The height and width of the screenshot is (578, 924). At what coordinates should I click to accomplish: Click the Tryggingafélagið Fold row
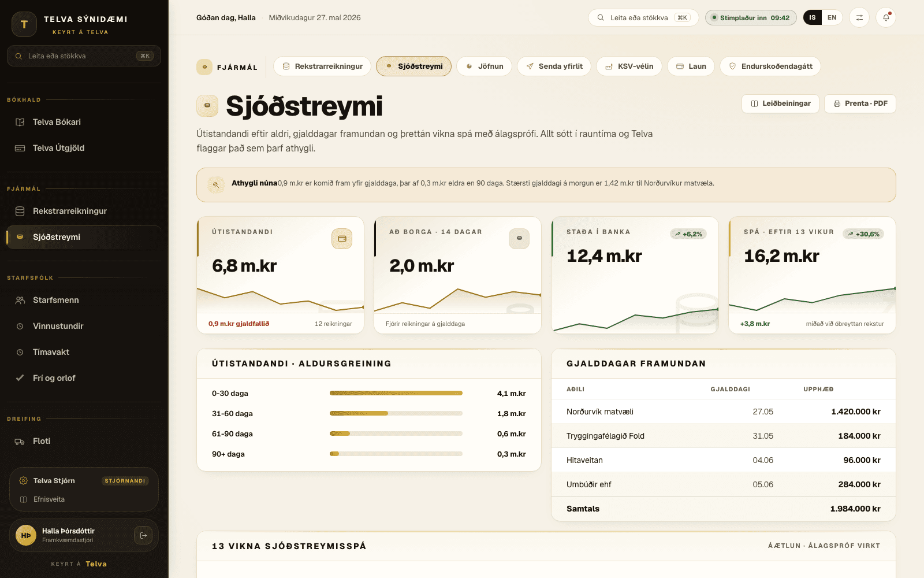(x=724, y=436)
